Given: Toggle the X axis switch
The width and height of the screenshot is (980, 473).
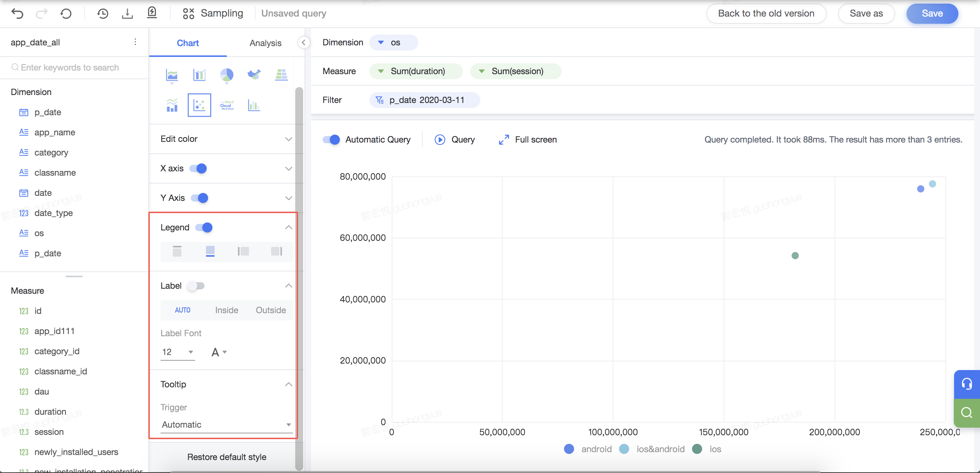Looking at the screenshot, I should click(198, 168).
